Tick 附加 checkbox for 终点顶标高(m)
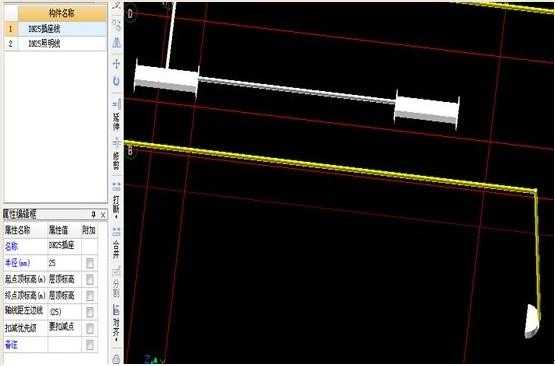555x366 pixels. (90, 296)
